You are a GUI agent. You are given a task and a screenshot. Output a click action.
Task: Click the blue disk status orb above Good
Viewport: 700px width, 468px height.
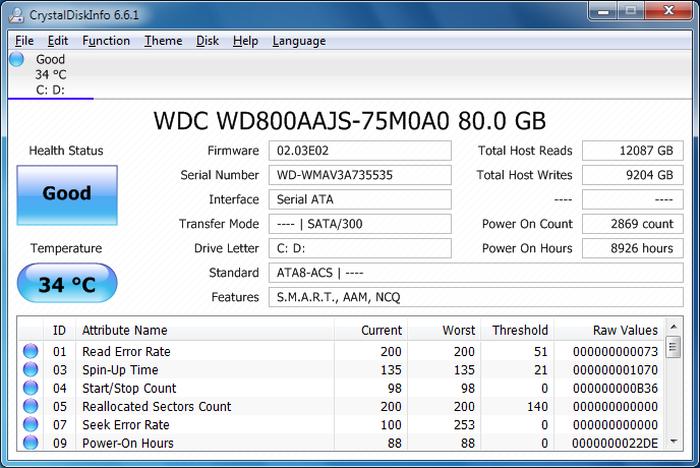pyautogui.click(x=17, y=59)
